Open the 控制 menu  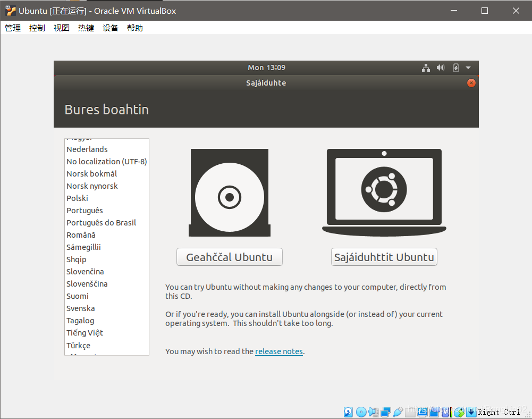(37, 28)
